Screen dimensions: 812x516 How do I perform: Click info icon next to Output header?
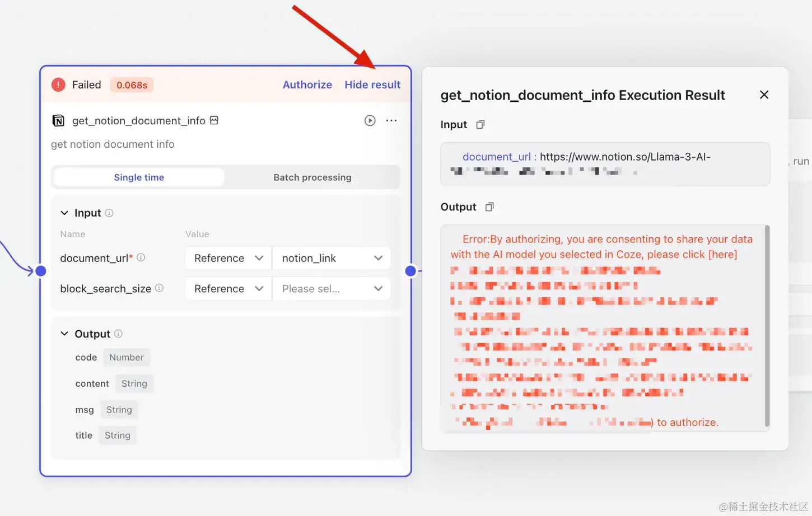118,334
